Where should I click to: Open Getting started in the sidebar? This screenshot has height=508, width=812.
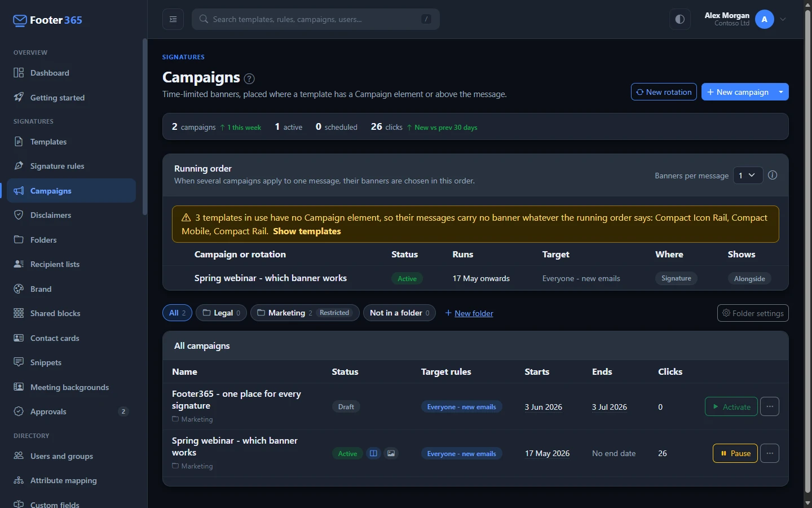pyautogui.click(x=71, y=98)
